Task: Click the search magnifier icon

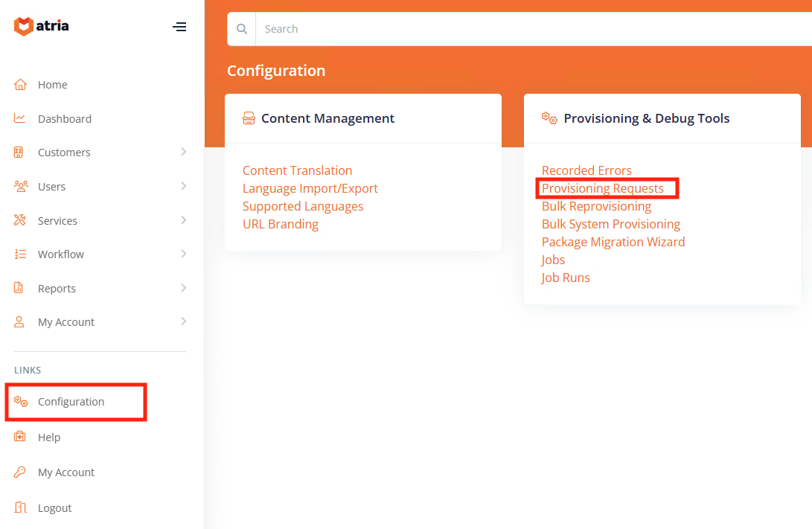Action: (x=241, y=29)
